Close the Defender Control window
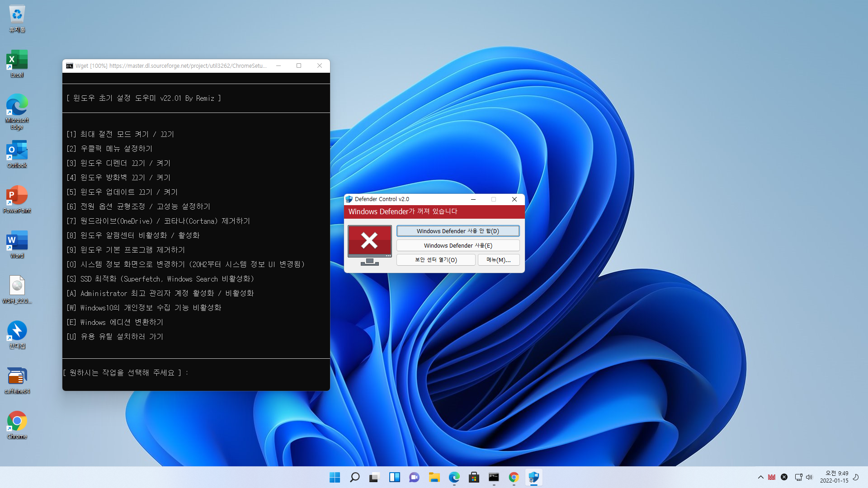Image resolution: width=868 pixels, height=488 pixels. (x=514, y=199)
